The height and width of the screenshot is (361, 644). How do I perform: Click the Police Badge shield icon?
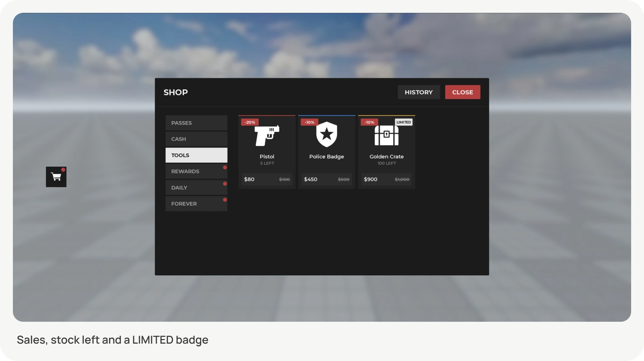tap(327, 134)
